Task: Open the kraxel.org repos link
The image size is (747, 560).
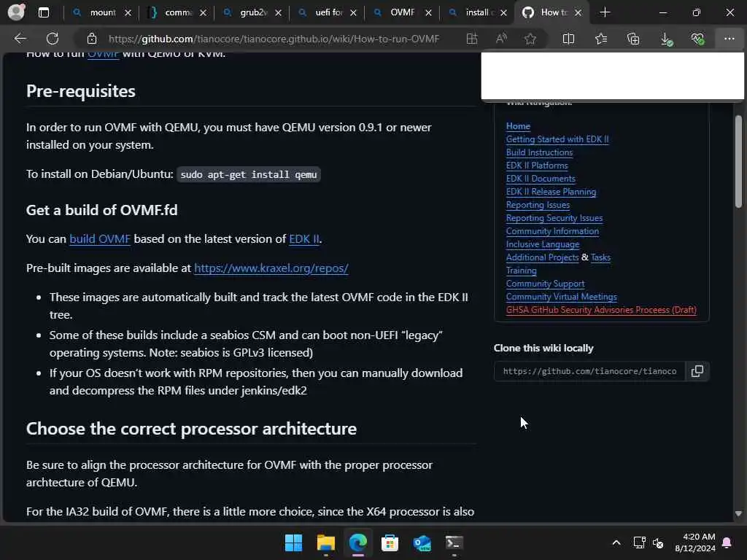Action: 271,268
